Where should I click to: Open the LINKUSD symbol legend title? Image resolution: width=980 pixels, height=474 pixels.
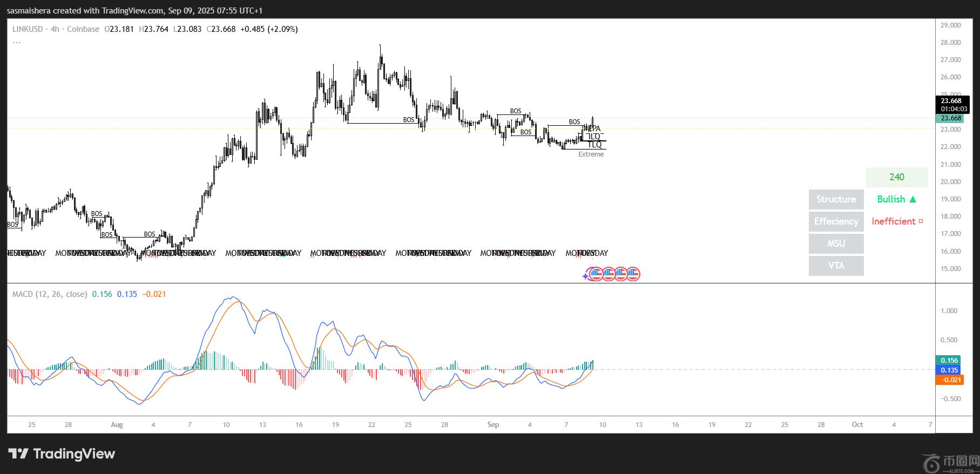click(28, 29)
